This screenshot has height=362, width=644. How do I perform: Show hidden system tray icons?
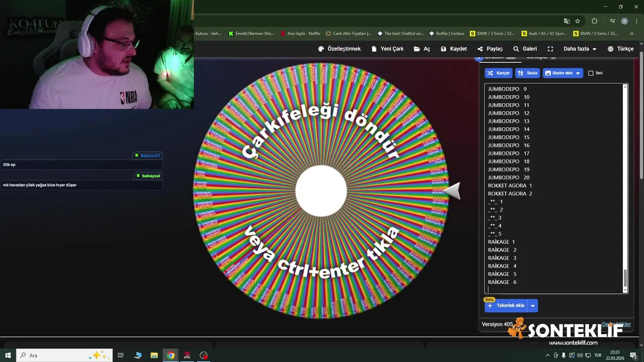point(547,355)
